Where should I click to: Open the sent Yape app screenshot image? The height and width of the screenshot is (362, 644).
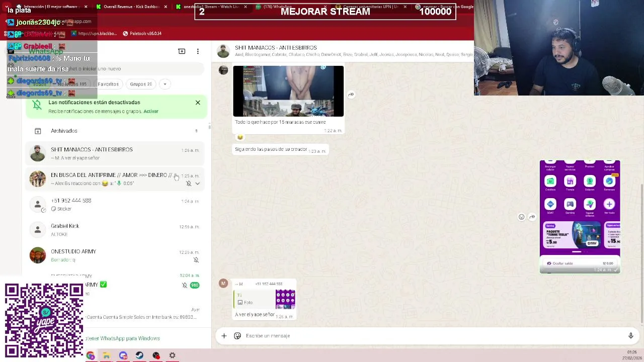click(x=580, y=216)
